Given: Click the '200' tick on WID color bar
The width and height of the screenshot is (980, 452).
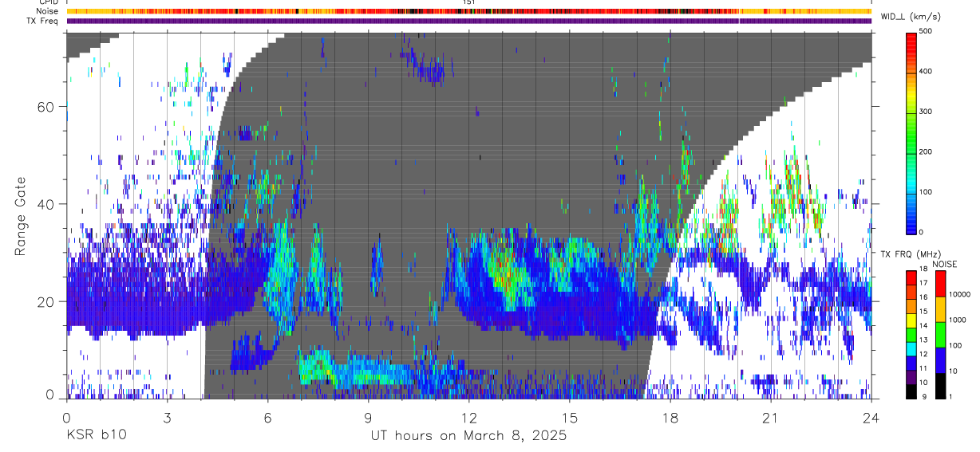Looking at the screenshot, I should (x=927, y=152).
